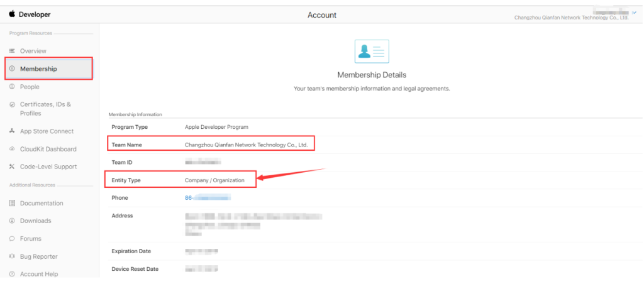The width and height of the screenshot is (644, 306).
Task: Click the Program Resources sidebar header
Action: click(31, 33)
